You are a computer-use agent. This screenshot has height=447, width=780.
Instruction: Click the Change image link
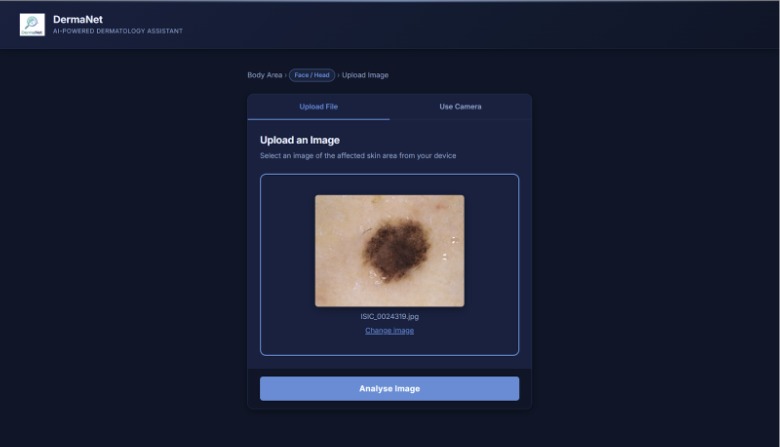[390, 331]
